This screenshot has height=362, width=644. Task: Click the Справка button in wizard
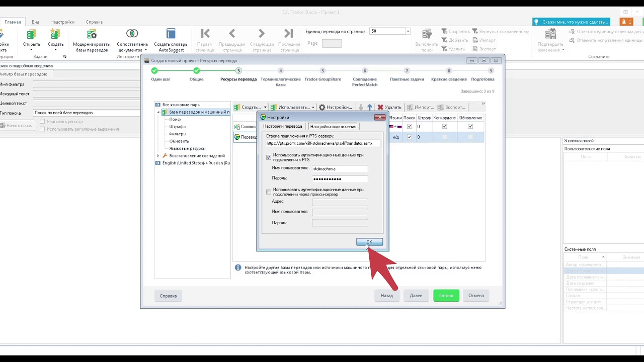(168, 296)
